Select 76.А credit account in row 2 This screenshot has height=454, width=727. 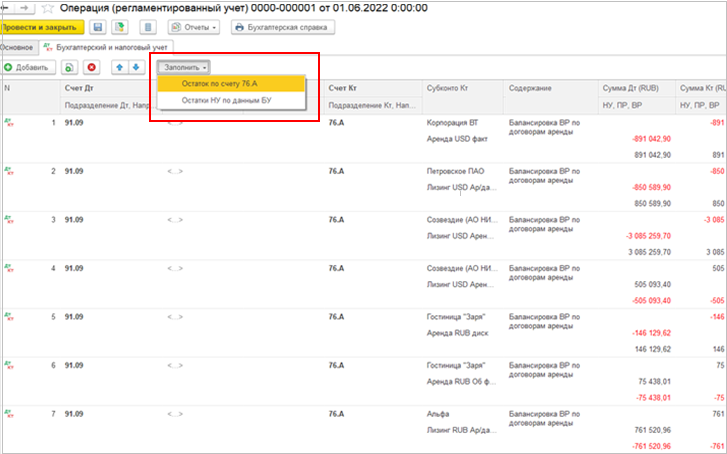pos(337,171)
